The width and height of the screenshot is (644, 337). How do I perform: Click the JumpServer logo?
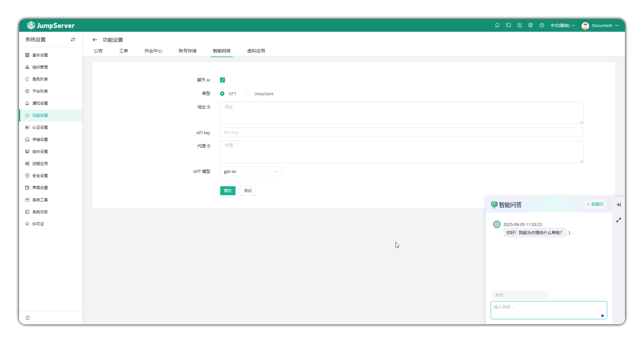click(51, 25)
